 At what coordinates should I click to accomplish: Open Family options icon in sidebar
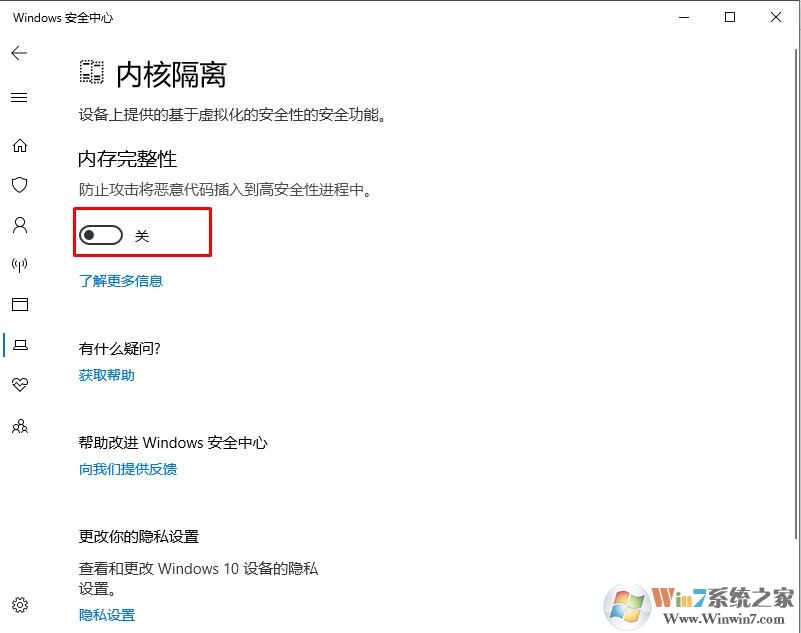(20, 426)
